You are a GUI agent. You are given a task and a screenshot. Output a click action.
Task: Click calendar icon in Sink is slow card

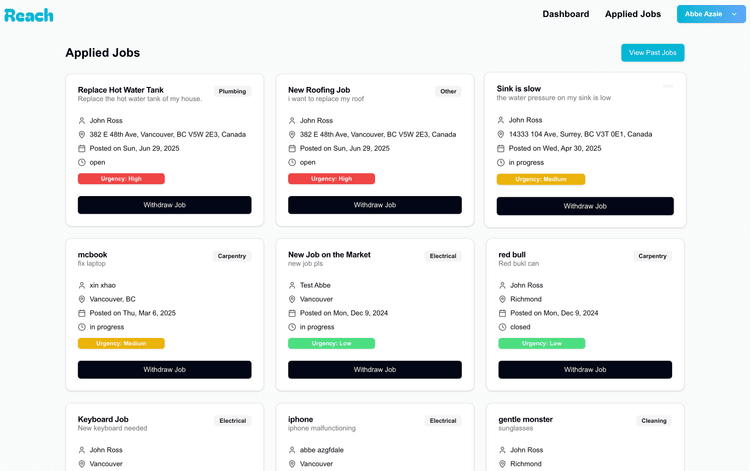pos(501,148)
